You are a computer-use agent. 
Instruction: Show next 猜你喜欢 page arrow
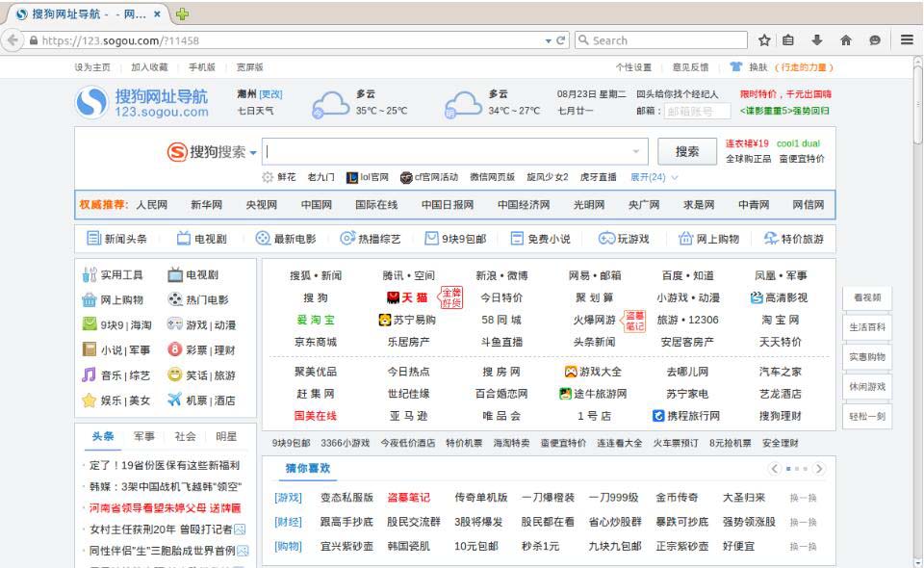819,469
